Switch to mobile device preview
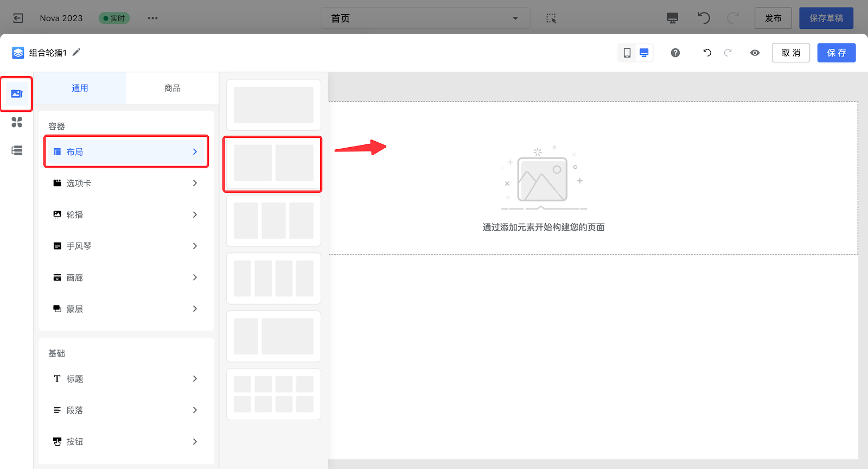This screenshot has width=868, height=469. 627,53
